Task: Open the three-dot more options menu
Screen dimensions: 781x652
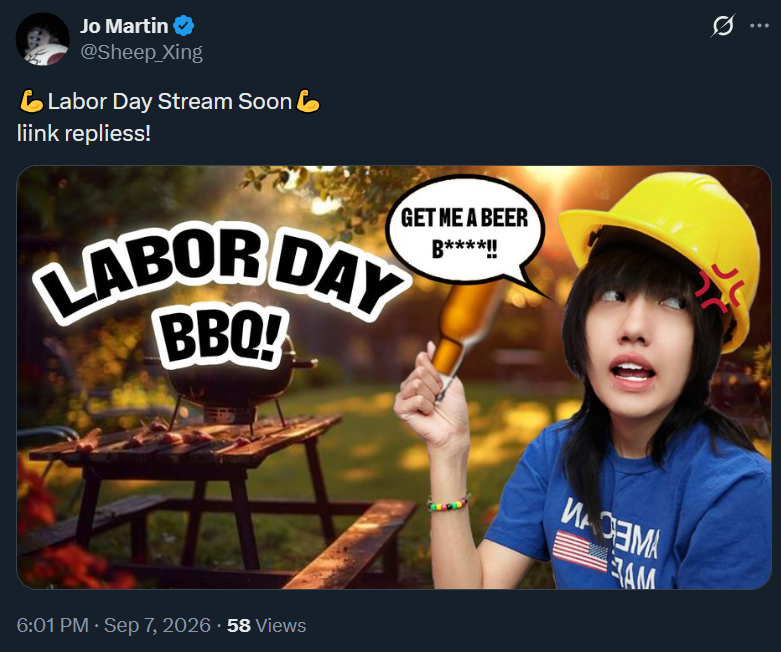Action: (759, 25)
